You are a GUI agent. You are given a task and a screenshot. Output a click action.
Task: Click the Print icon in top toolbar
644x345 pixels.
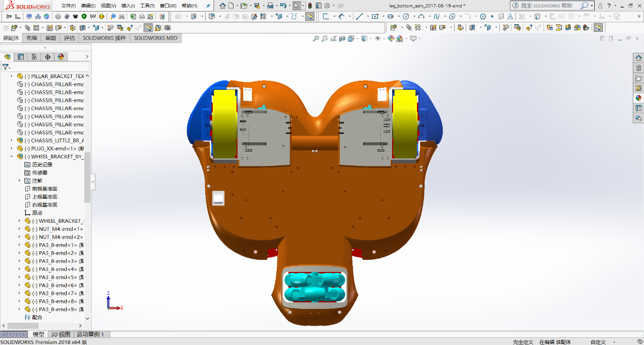pyautogui.click(x=271, y=6)
